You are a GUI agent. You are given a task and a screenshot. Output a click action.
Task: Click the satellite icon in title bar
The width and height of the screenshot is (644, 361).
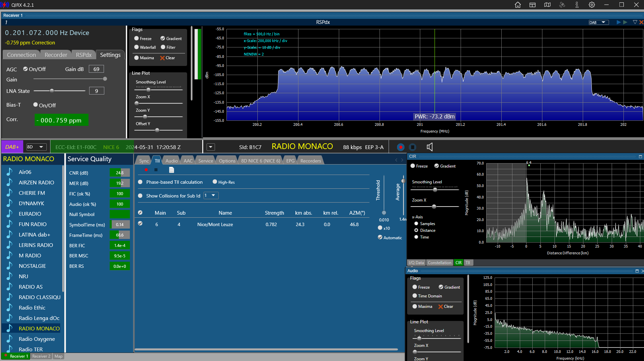(x=562, y=5)
